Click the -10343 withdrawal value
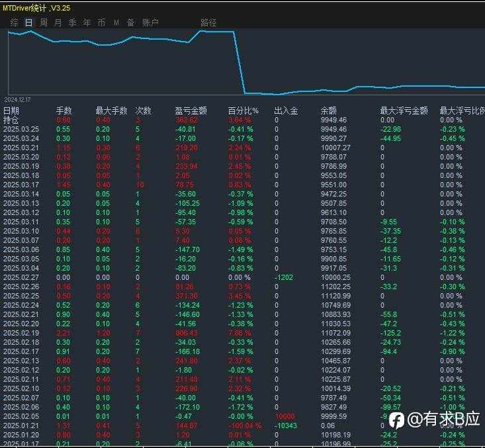This screenshot has height=448, width=485. (285, 426)
